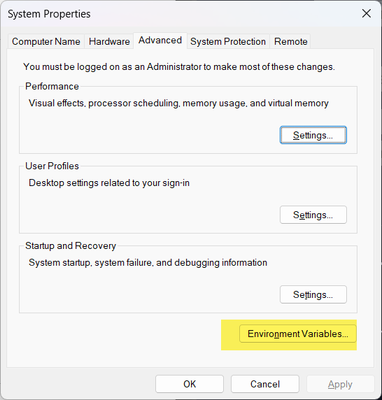Click the visual effects description text
This screenshot has height=400, width=382.
click(x=179, y=103)
